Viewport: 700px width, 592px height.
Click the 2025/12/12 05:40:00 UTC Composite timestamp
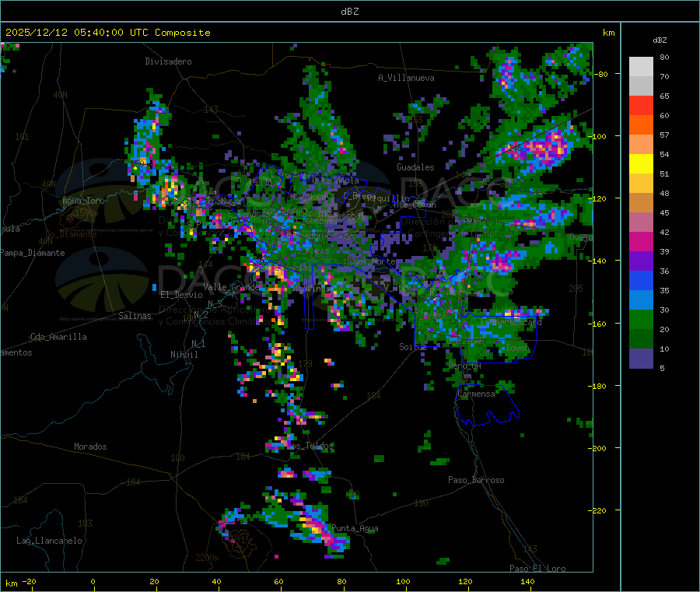107,33
